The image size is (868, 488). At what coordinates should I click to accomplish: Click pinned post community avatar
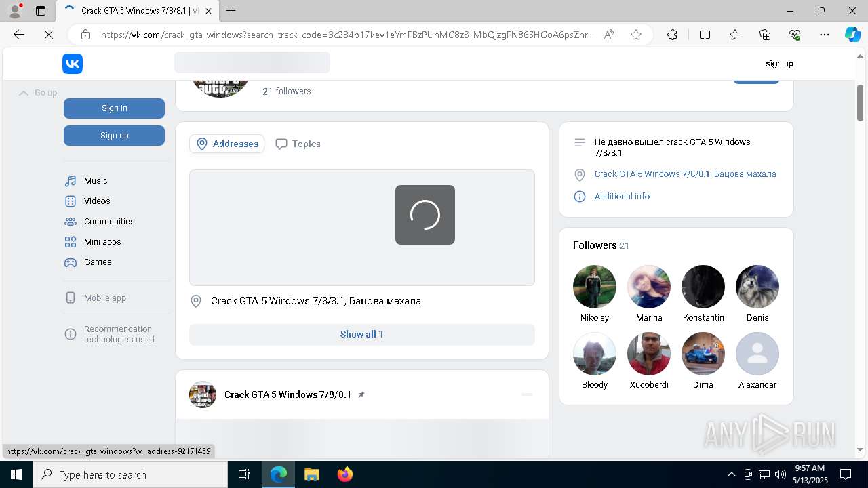pyautogui.click(x=203, y=394)
